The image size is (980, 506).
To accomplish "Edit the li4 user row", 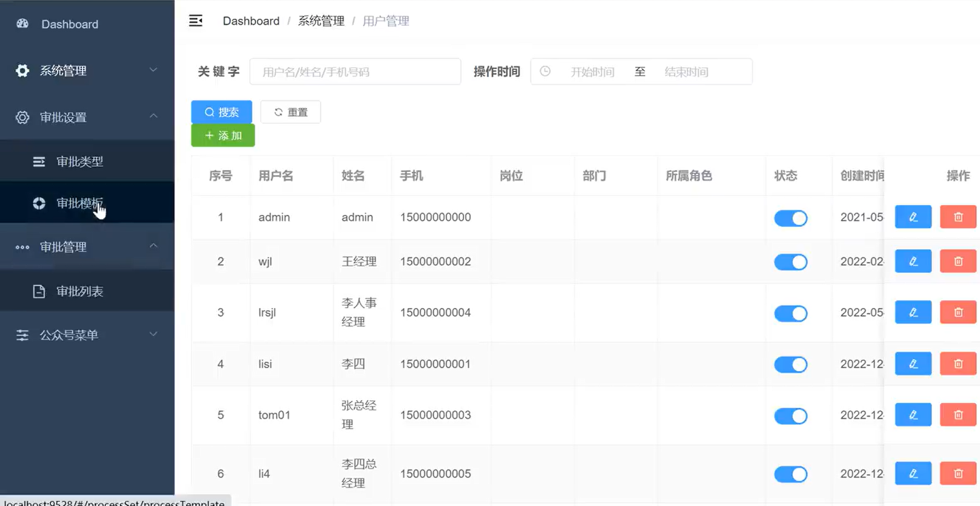I will coord(913,474).
